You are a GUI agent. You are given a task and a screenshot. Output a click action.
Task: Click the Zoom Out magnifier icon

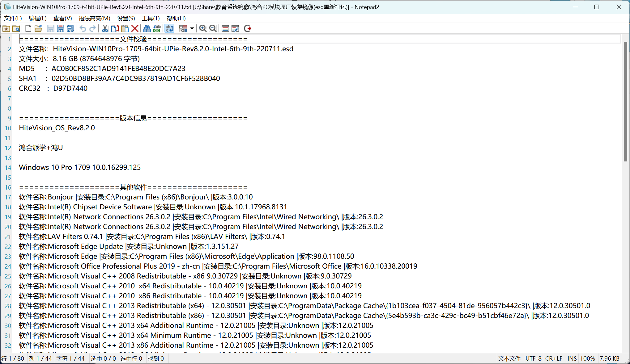[213, 29]
